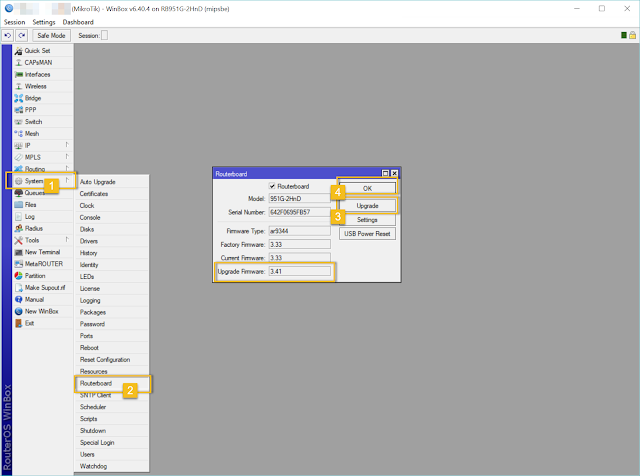Click the Current Firmware field

point(300,258)
